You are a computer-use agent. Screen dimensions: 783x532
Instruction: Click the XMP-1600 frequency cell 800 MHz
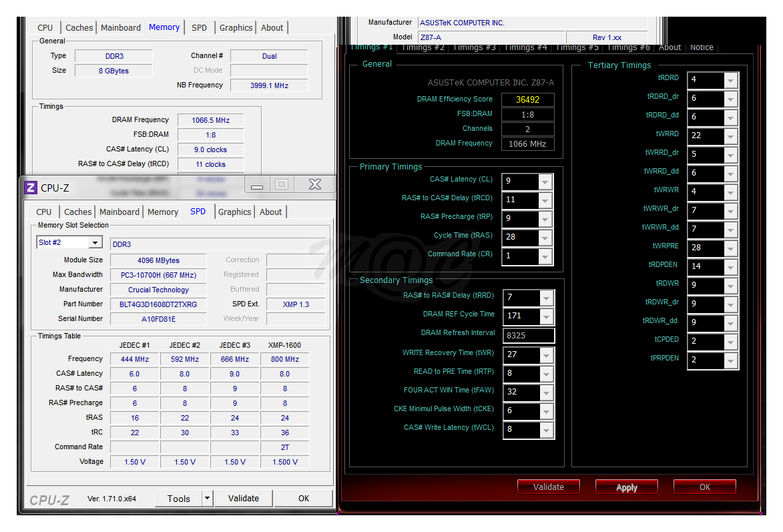pos(284,359)
